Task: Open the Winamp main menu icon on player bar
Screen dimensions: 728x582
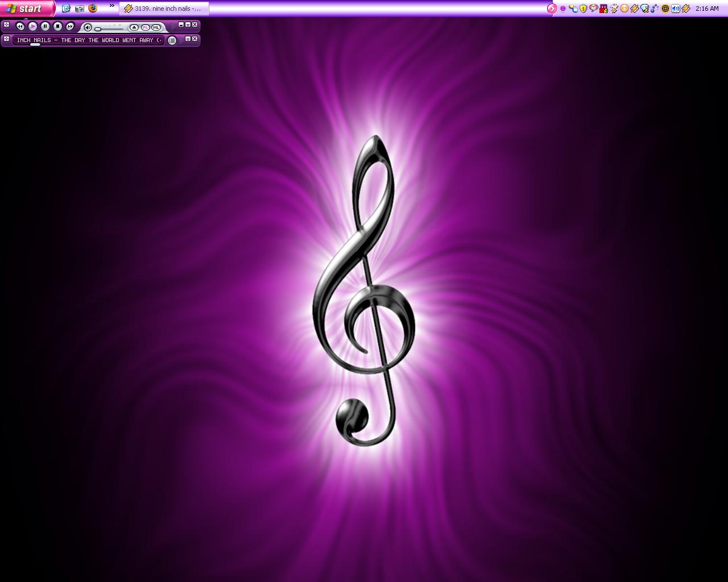Action: click(7, 24)
